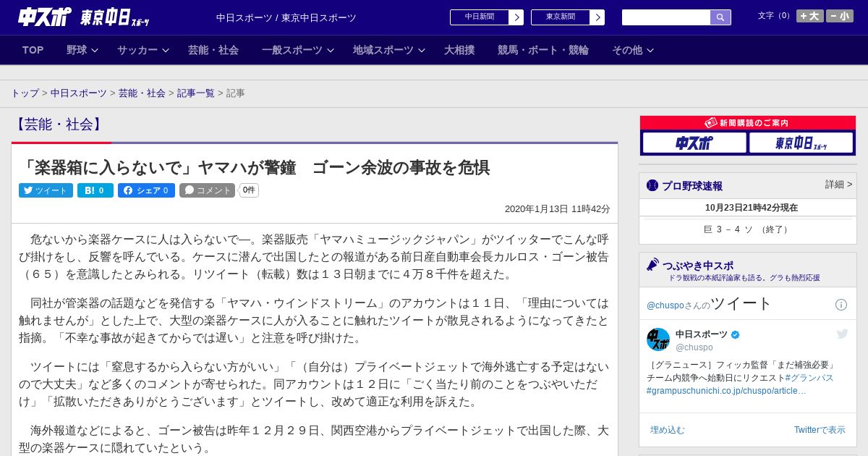This screenshot has height=456, width=868.
Task: Click the 0件 comment count
Action: (x=249, y=190)
